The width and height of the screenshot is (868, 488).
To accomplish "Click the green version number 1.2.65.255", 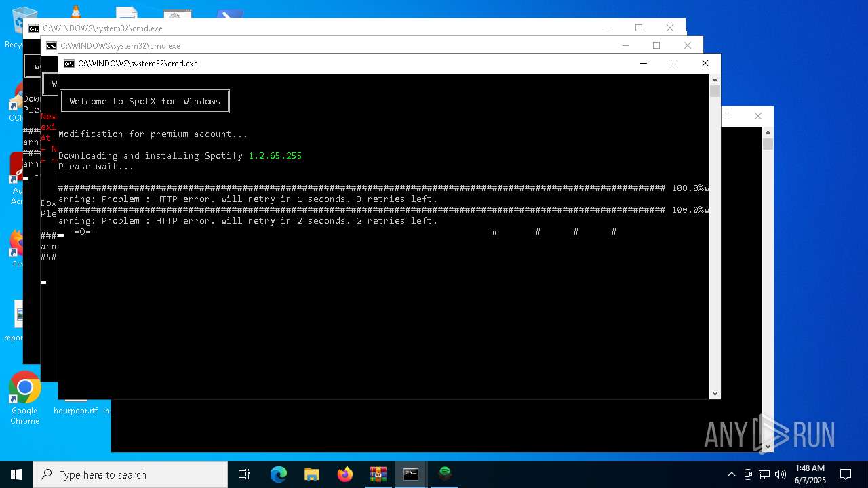I will pyautogui.click(x=275, y=156).
